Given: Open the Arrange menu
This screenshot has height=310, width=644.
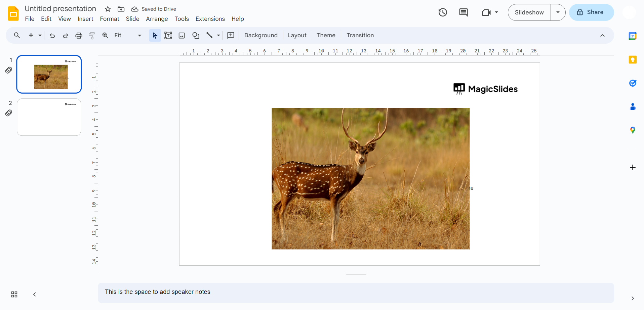Looking at the screenshot, I should tap(157, 19).
